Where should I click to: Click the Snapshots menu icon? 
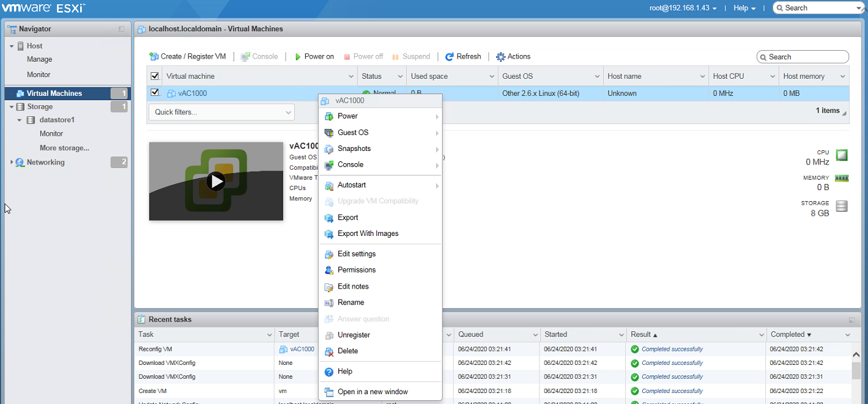pyautogui.click(x=329, y=149)
